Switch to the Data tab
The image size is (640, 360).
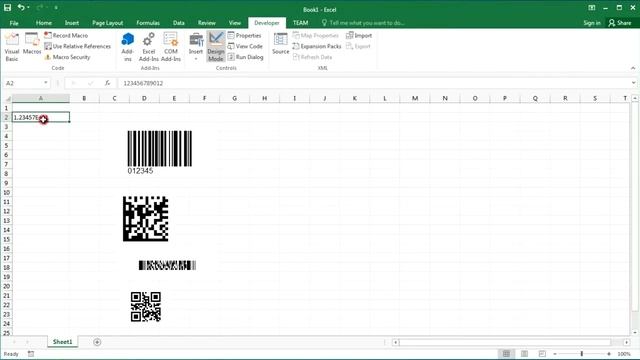pyautogui.click(x=178, y=23)
